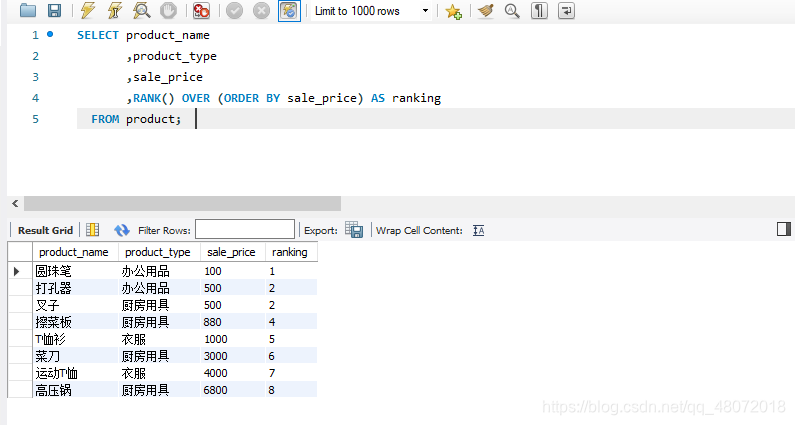Rollback transaction X icon
The image size is (795, 425).
[x=261, y=11]
